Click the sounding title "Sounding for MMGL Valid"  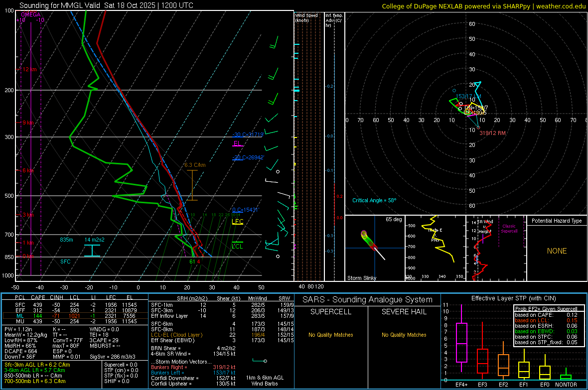point(60,5)
